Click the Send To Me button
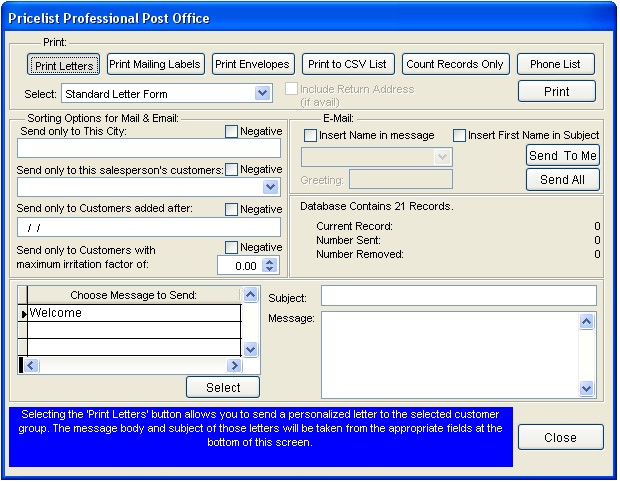The width and height of the screenshot is (620, 482). coord(562,155)
